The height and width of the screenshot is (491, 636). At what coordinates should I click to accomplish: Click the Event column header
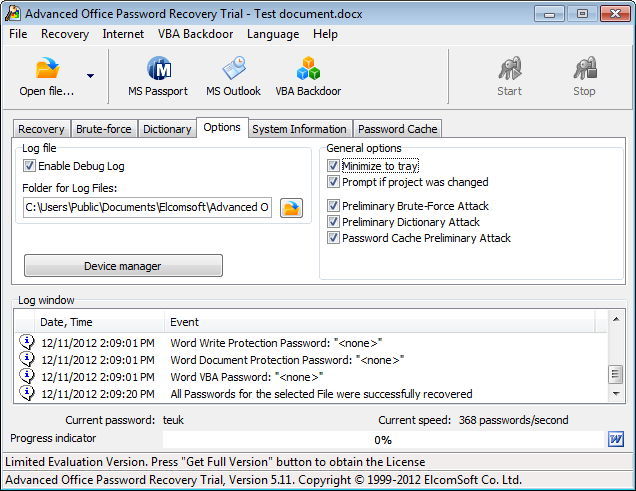[380, 322]
